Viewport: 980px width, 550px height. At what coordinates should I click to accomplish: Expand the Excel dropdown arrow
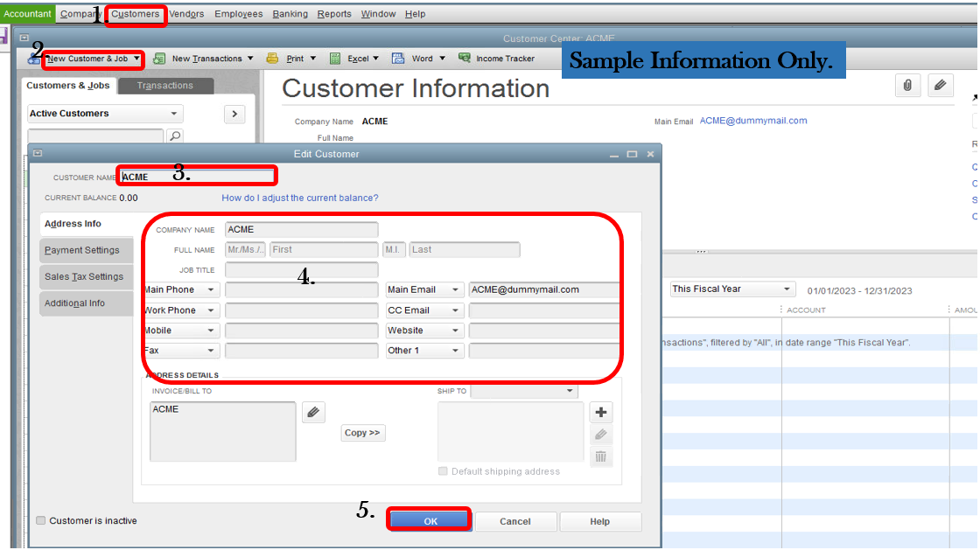coord(375,59)
